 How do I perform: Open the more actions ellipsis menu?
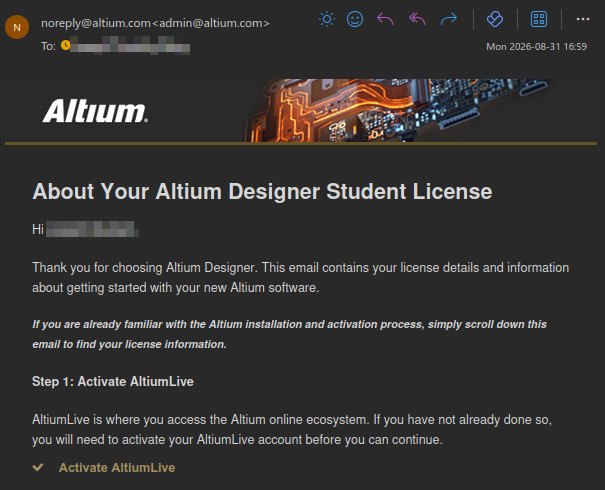pyautogui.click(x=583, y=19)
